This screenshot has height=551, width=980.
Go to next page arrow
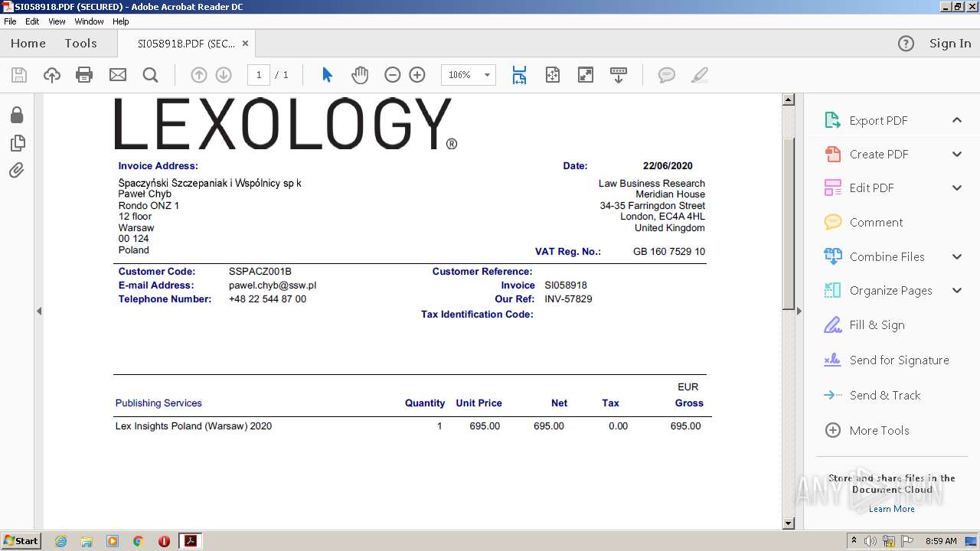click(x=224, y=75)
